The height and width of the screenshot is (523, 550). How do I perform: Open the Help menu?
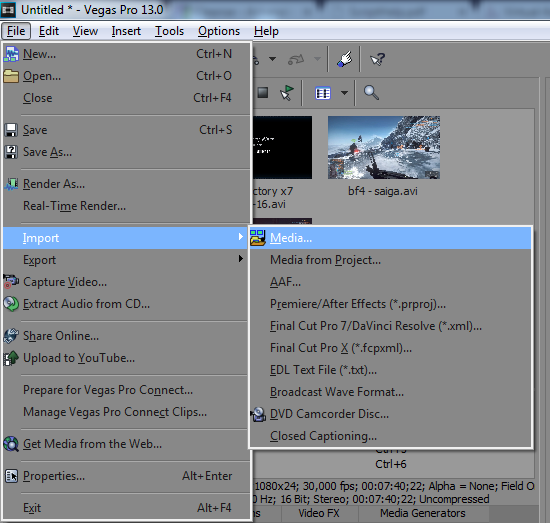point(266,31)
